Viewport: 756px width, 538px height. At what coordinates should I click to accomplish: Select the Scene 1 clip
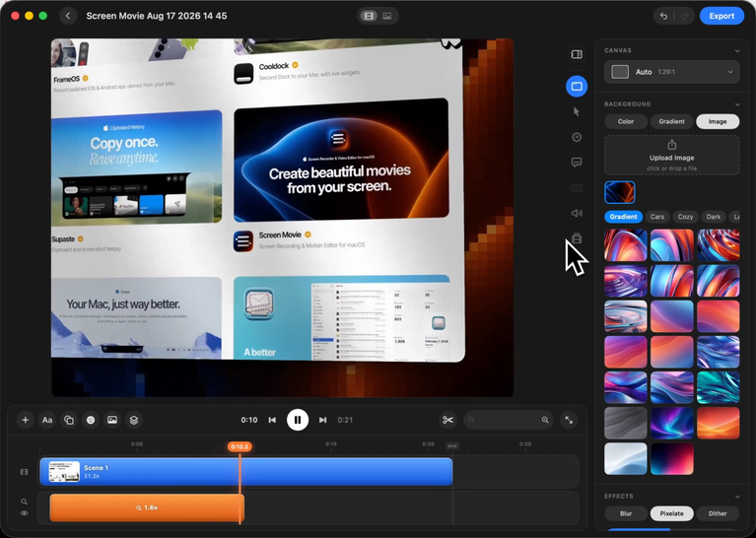(x=245, y=471)
